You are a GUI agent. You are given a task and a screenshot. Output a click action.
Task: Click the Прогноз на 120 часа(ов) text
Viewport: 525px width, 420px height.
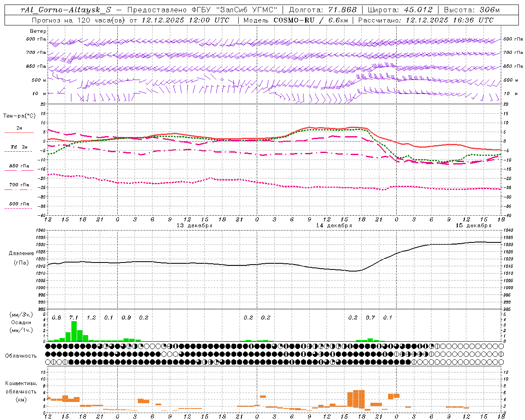coord(79,20)
